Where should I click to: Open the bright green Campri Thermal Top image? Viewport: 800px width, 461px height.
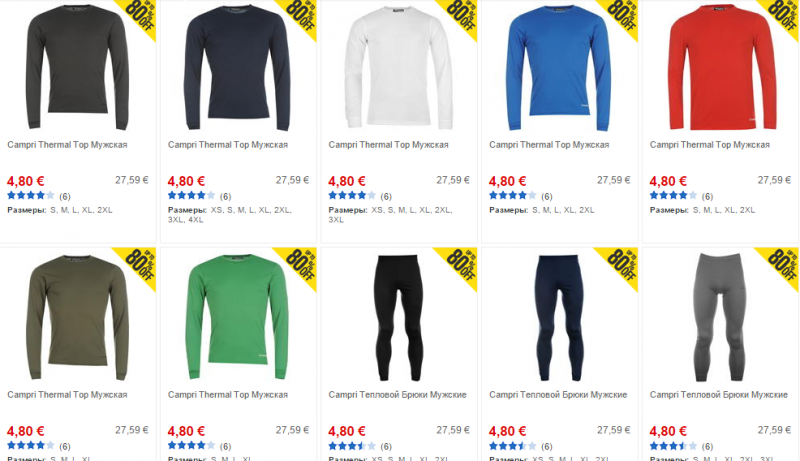[x=238, y=317]
